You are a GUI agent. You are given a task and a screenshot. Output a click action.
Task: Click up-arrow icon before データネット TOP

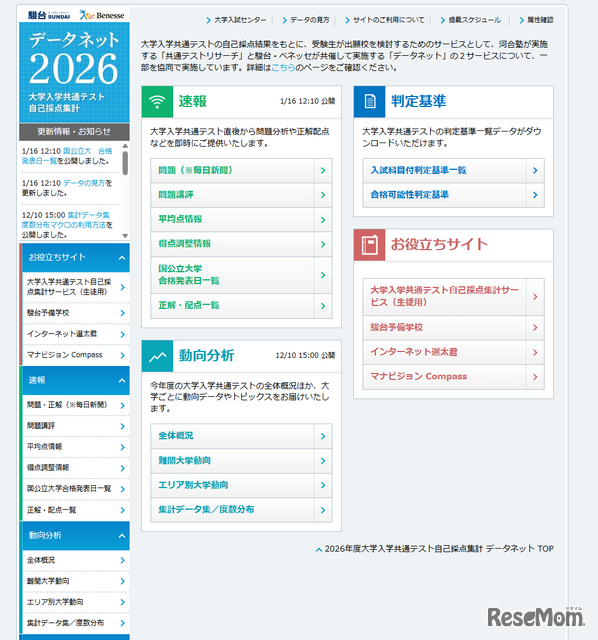[x=319, y=550]
